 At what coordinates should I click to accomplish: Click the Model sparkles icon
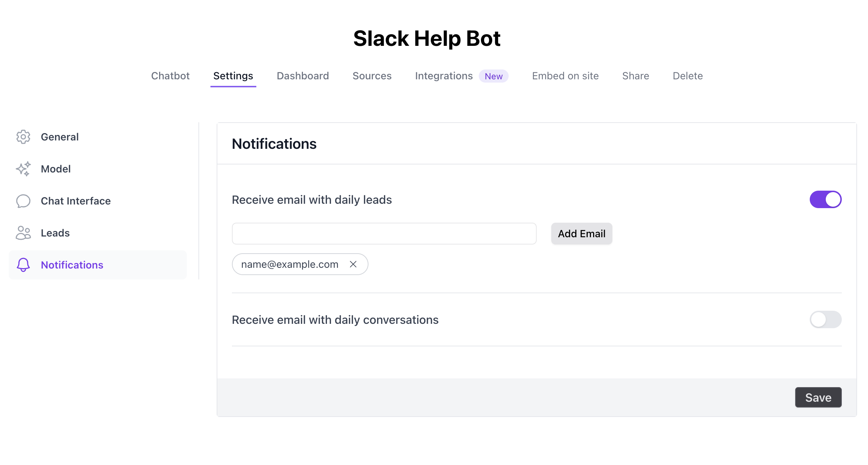click(x=23, y=169)
